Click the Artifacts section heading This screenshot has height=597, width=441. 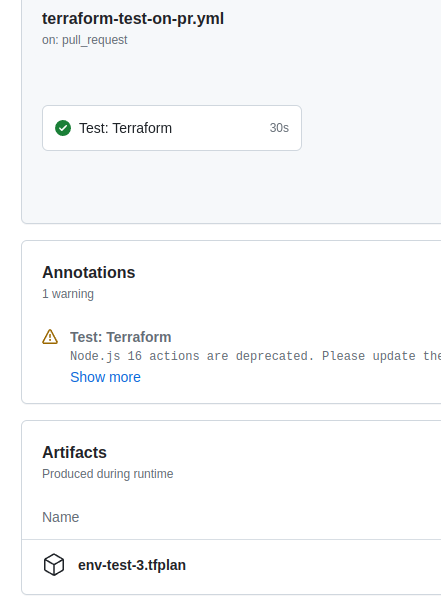tap(74, 453)
